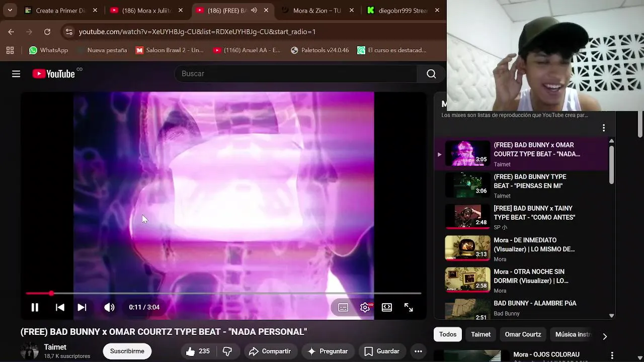View site information icon in address bar
644x362 pixels.
(x=69, y=32)
